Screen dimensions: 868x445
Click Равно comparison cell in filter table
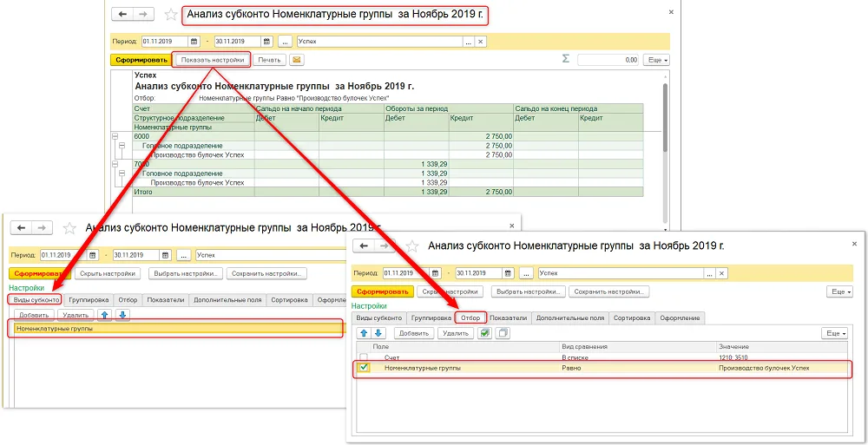[638, 368]
